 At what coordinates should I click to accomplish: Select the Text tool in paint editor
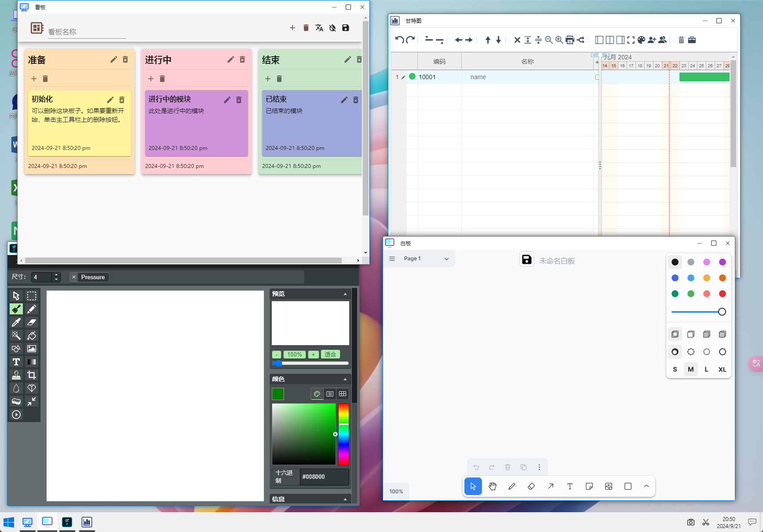16,362
